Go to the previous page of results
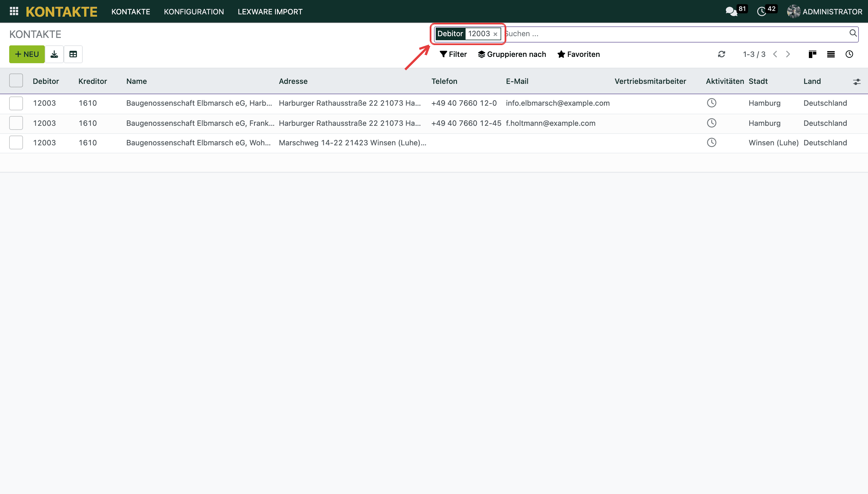 click(775, 54)
